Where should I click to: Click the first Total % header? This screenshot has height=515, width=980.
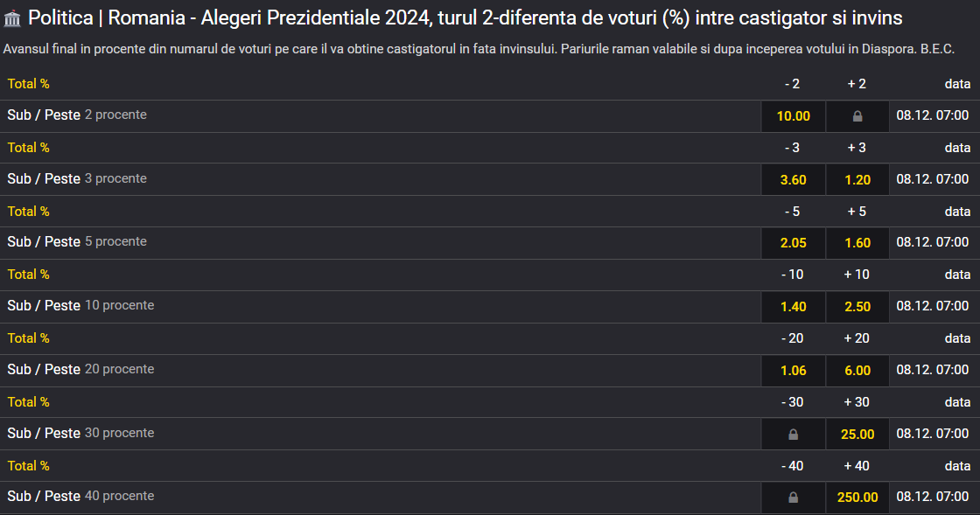28,84
